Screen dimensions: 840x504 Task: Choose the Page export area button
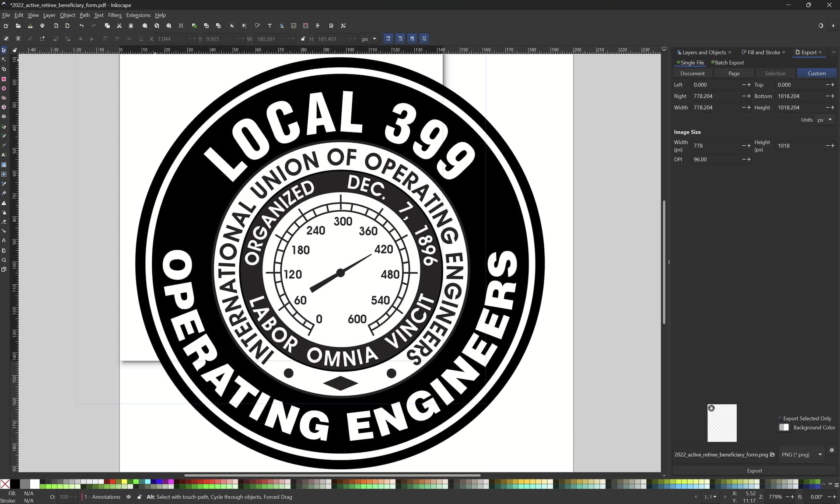pyautogui.click(x=734, y=73)
